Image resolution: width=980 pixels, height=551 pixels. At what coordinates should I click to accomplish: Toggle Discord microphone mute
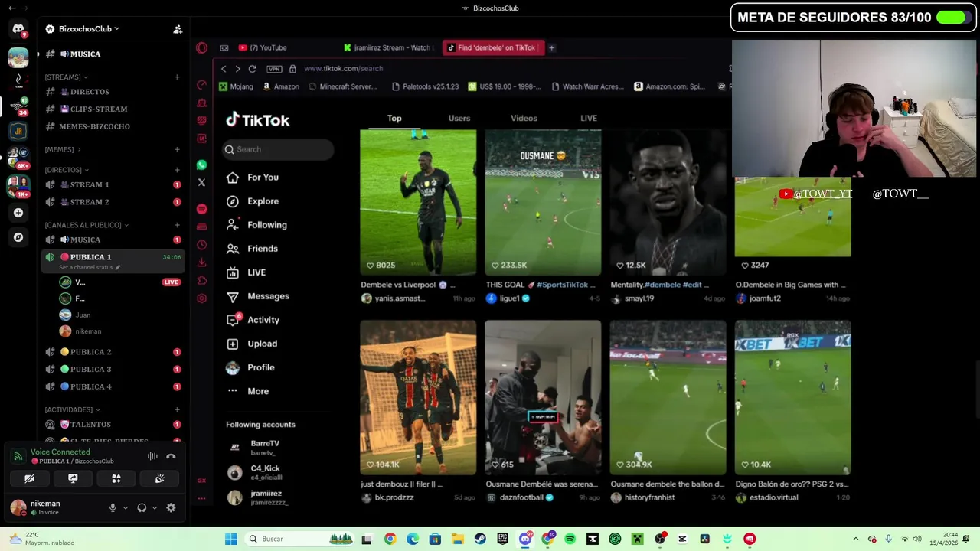pos(113,507)
